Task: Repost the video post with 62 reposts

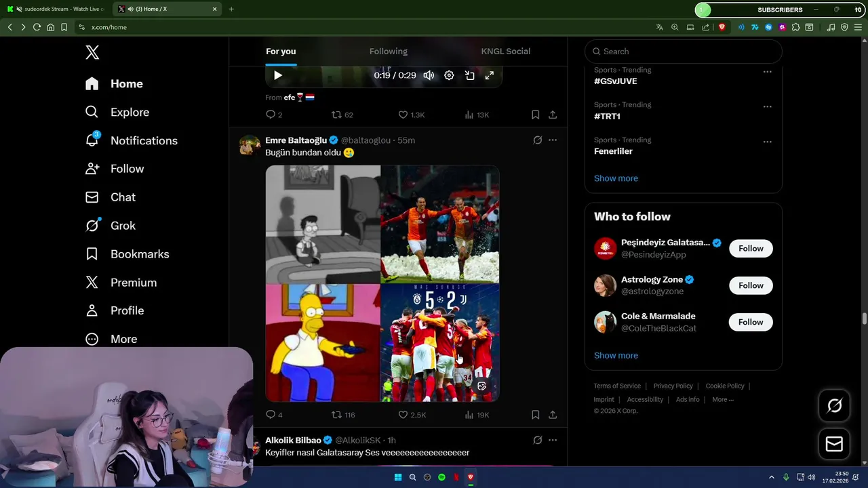Action: [342, 115]
